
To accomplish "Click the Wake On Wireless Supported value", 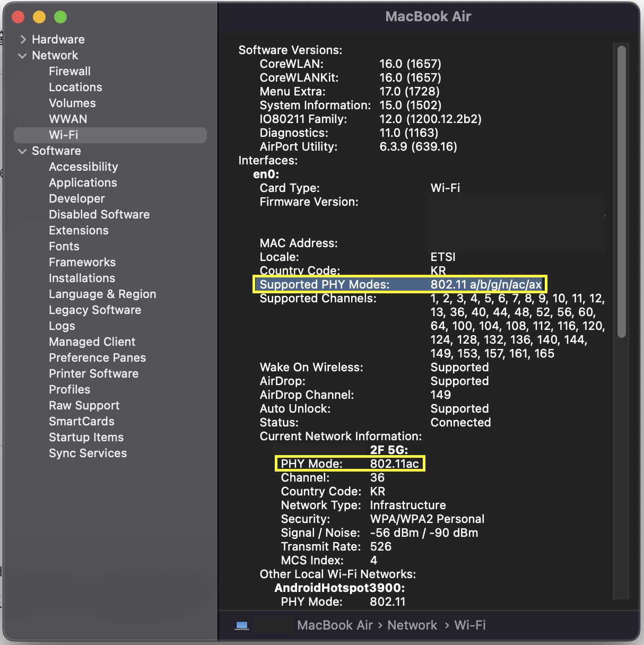I will tap(459, 367).
